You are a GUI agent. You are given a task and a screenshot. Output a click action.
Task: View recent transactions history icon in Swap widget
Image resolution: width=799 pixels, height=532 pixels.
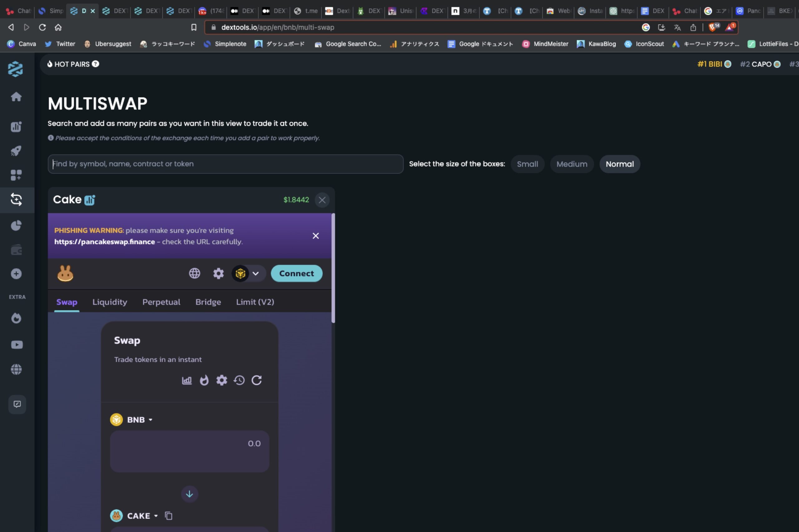click(x=239, y=380)
